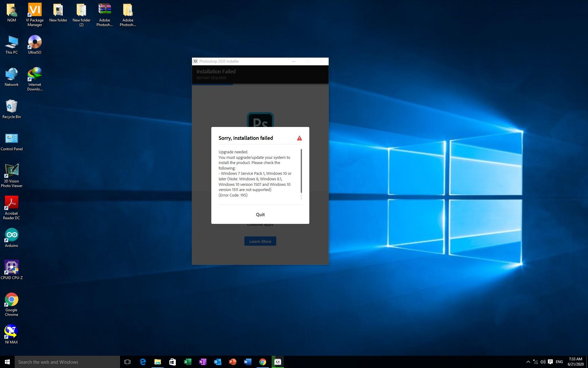Select the Adobe Photoshop WinRAR archive icon
The height and width of the screenshot is (368, 588).
click(104, 15)
